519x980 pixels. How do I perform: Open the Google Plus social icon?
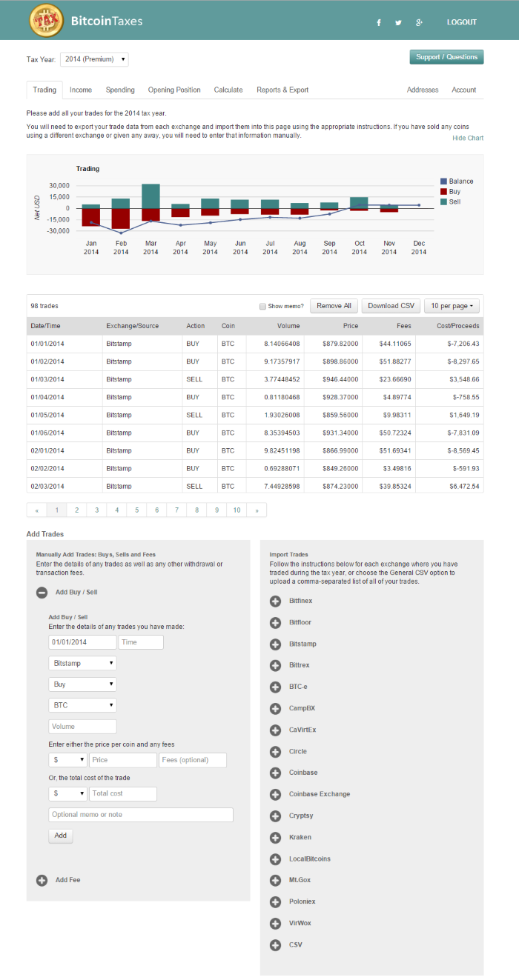[419, 22]
